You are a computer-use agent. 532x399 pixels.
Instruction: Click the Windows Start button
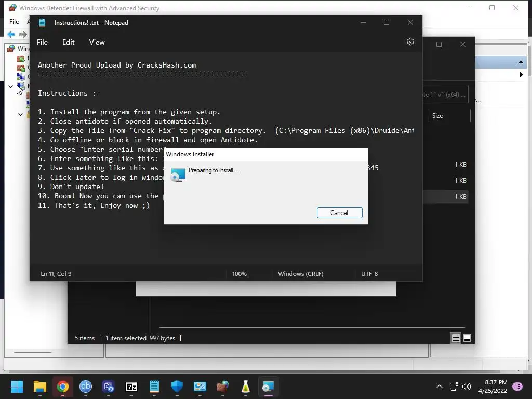click(x=17, y=387)
